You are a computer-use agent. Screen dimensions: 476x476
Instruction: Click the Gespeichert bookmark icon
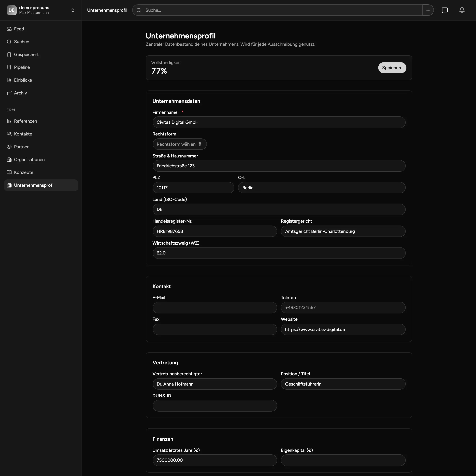(x=9, y=54)
